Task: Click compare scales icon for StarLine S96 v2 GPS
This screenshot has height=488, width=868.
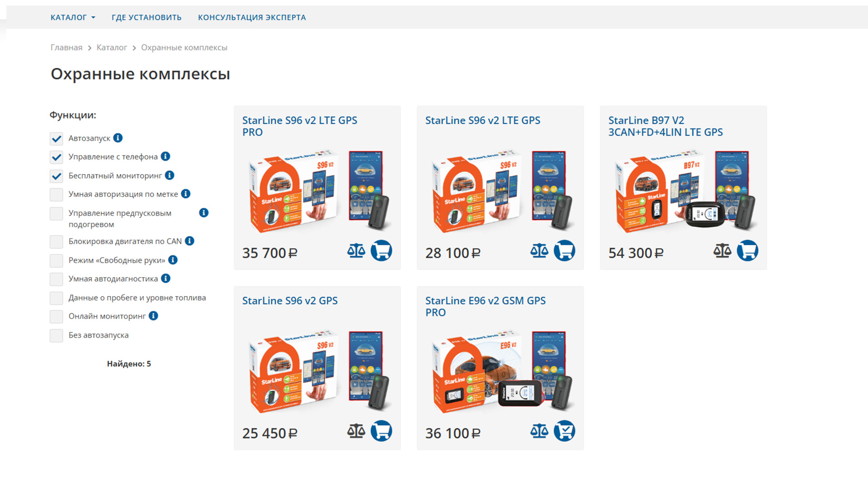Action: point(356,431)
